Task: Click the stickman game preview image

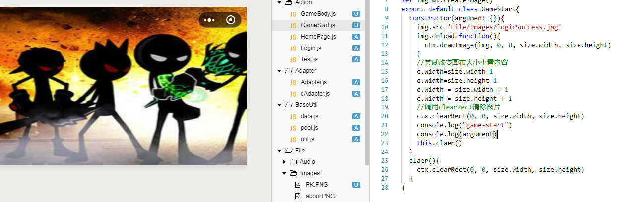Action: pos(123,86)
